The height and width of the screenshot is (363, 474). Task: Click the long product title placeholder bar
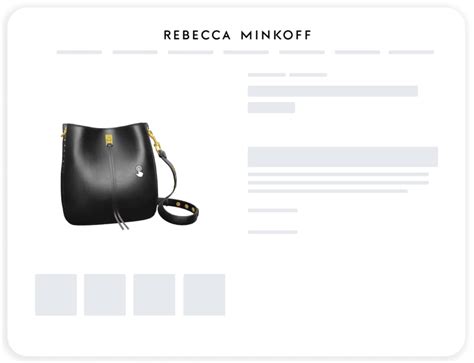pos(333,91)
